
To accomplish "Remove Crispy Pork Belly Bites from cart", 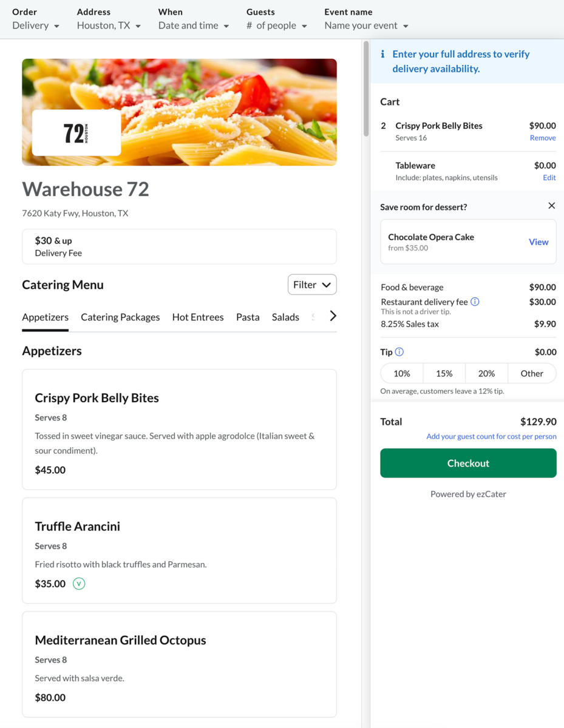I will pos(543,138).
